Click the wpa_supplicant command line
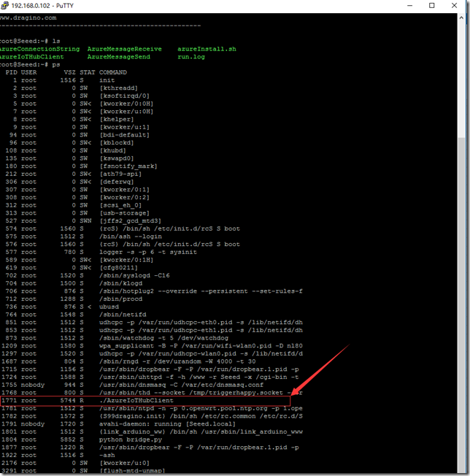 (201, 346)
